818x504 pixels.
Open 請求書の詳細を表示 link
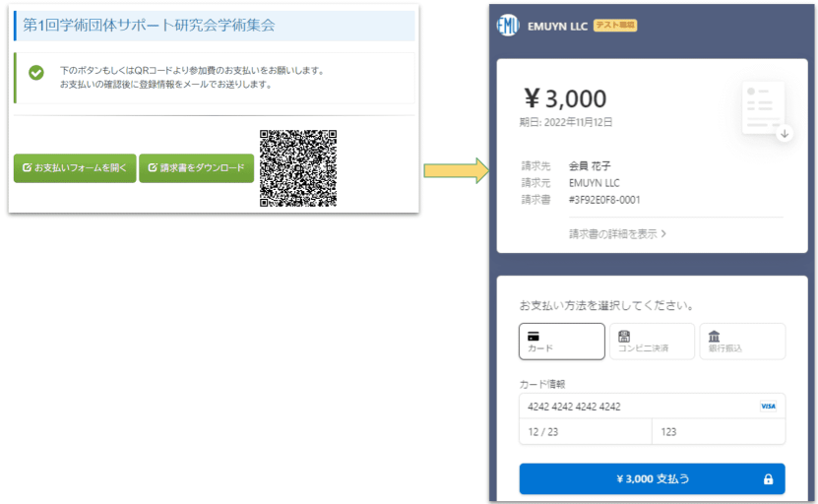617,234
